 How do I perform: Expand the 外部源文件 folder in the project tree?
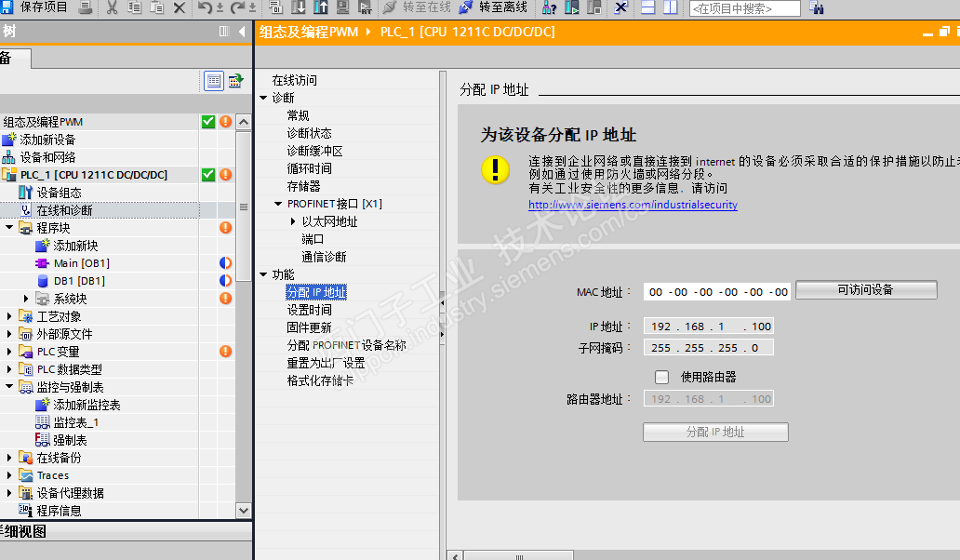click(9, 334)
